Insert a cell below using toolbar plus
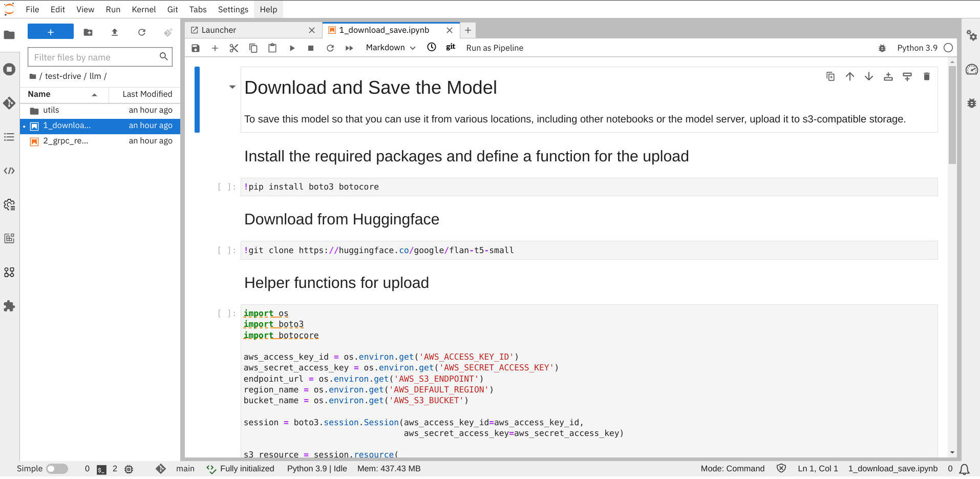 [215, 48]
